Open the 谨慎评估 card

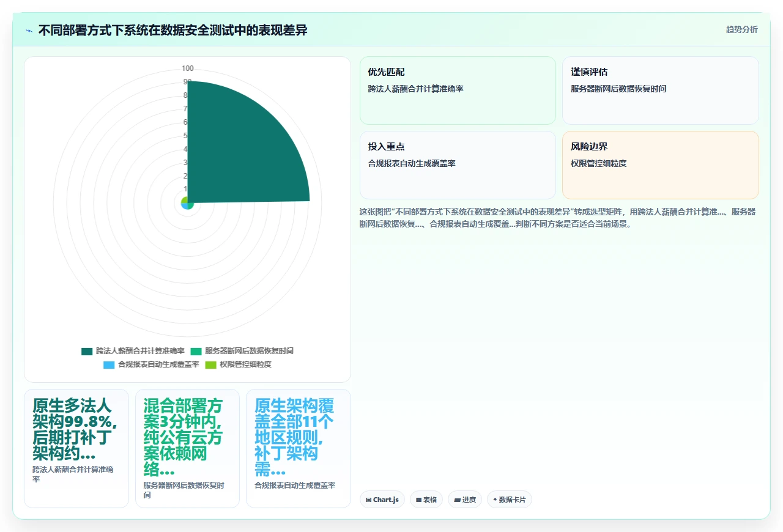661,91
